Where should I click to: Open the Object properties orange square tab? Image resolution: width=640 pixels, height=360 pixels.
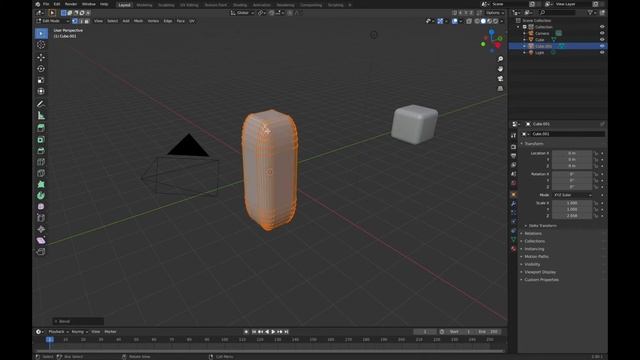point(513,194)
